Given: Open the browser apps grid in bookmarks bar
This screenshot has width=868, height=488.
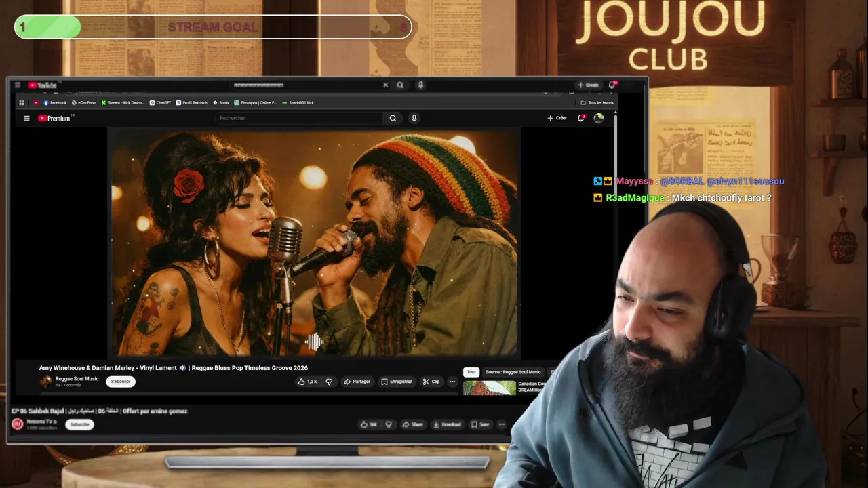Looking at the screenshot, I should (x=22, y=103).
